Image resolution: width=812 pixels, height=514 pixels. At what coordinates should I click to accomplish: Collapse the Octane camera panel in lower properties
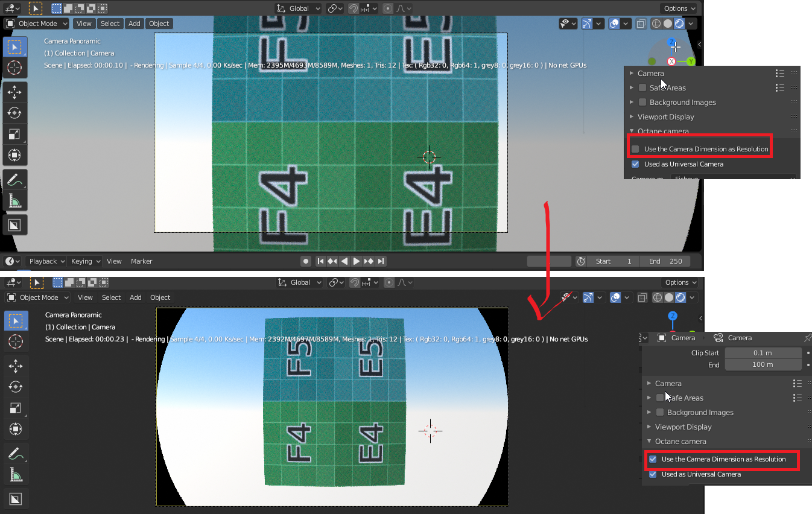(x=680, y=442)
